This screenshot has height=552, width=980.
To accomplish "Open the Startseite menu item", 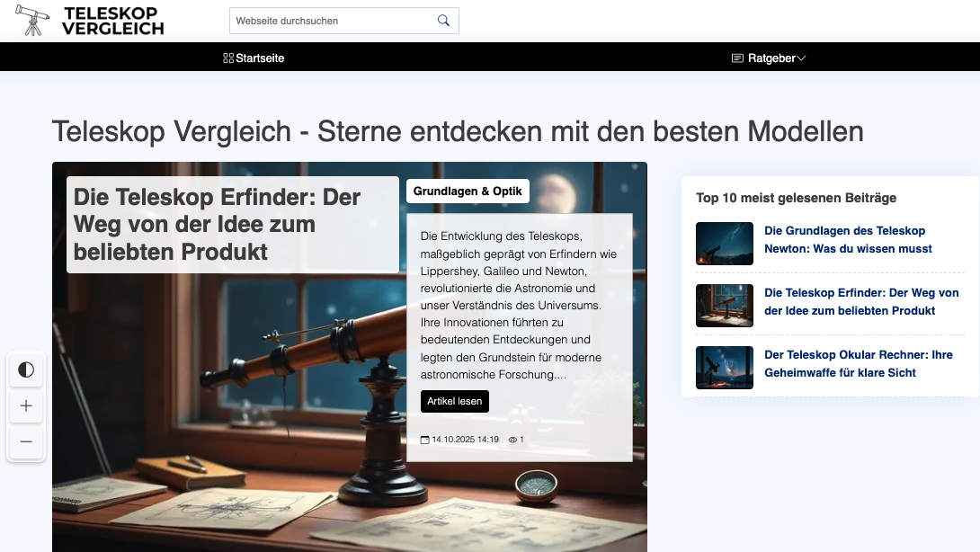I will pos(258,58).
